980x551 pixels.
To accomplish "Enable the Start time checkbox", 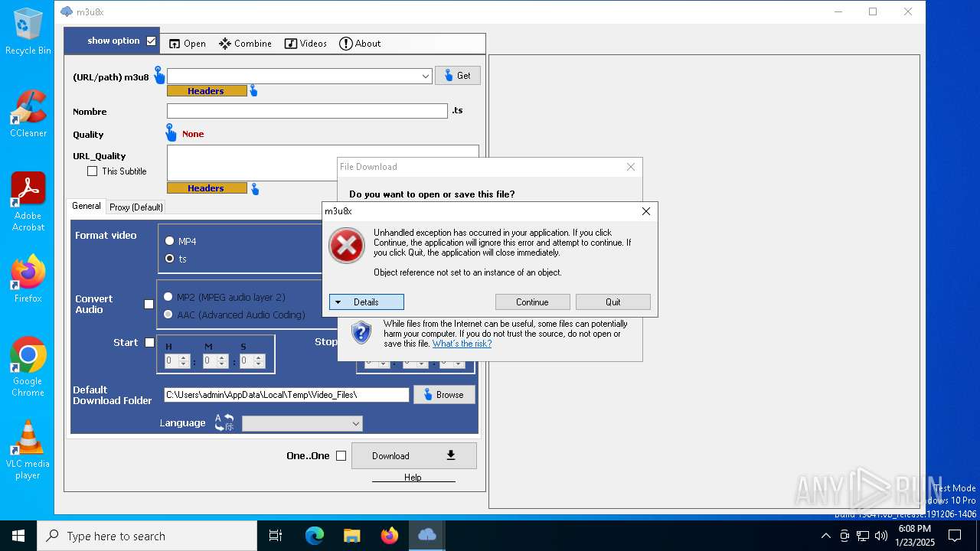I will (150, 343).
